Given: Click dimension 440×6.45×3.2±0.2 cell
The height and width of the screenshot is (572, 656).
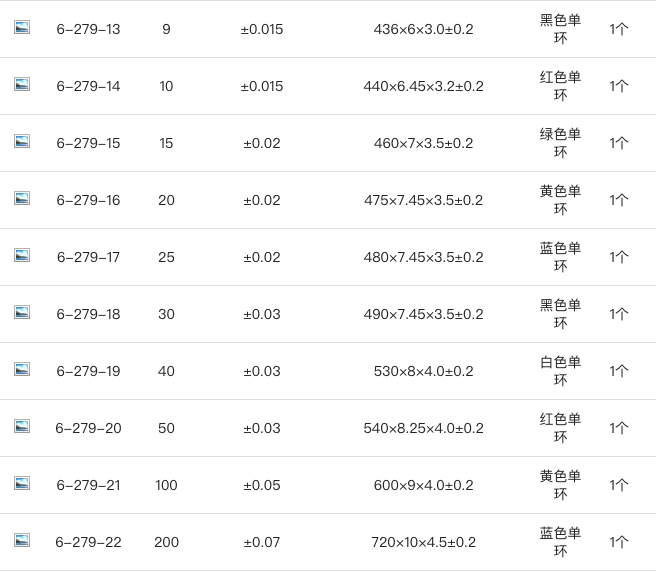Looking at the screenshot, I should tap(423, 86).
